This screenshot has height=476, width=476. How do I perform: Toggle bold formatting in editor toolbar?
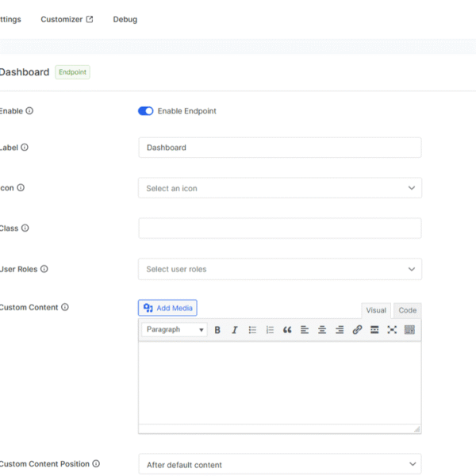tap(217, 330)
